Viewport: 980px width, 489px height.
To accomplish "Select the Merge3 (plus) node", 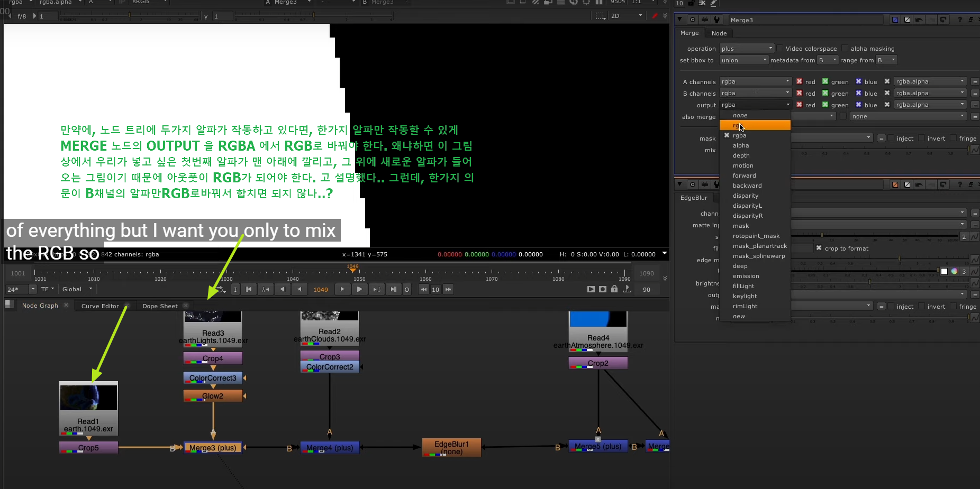I will coord(213,448).
